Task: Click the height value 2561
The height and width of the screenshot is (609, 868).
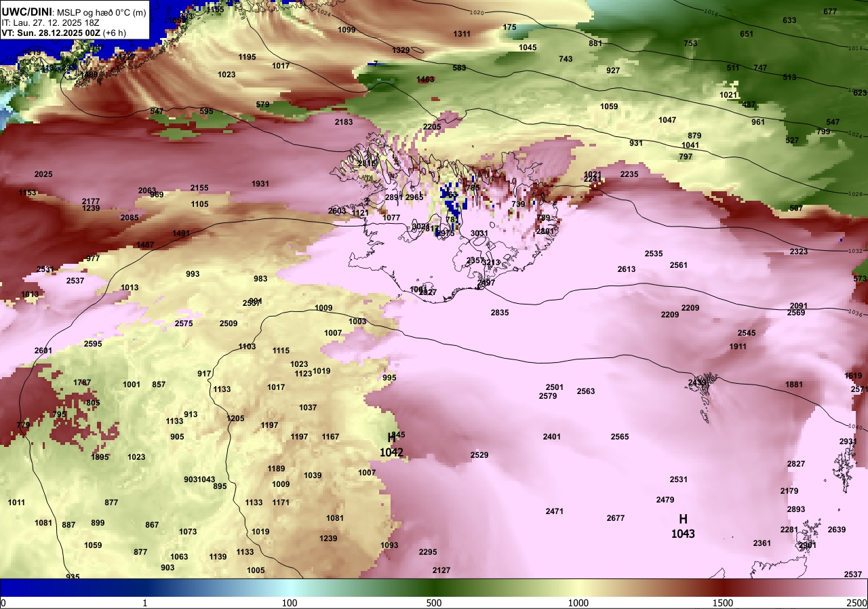Action: pos(679,265)
